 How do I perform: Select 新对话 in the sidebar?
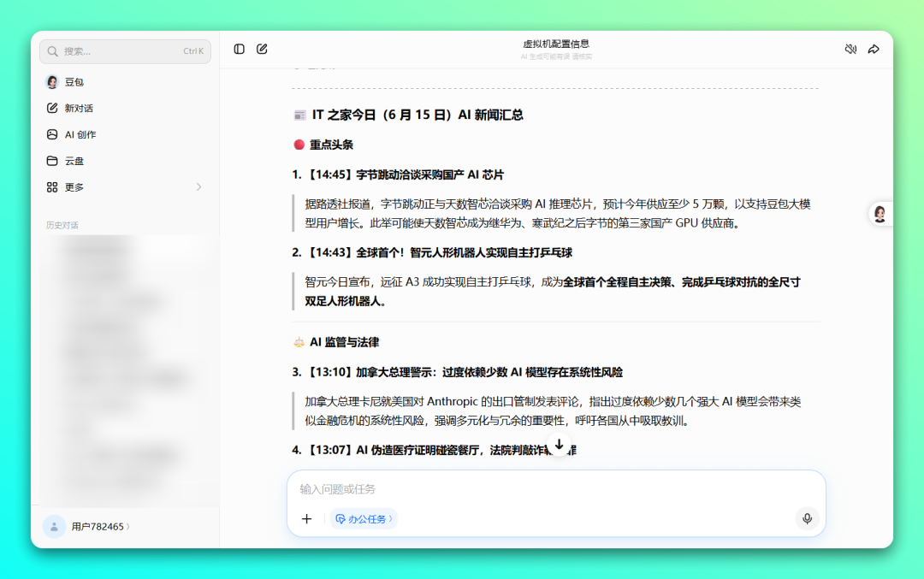click(125, 108)
